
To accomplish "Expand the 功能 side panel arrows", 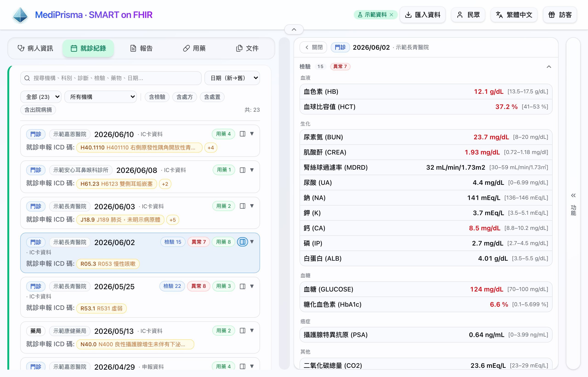I will point(573,195).
